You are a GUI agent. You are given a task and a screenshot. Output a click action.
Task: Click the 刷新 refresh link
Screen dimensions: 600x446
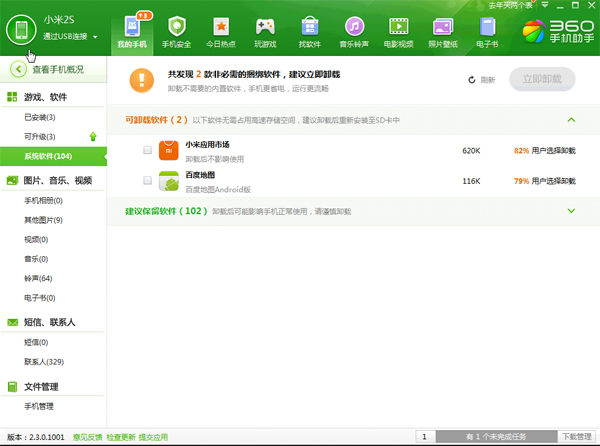pos(481,79)
